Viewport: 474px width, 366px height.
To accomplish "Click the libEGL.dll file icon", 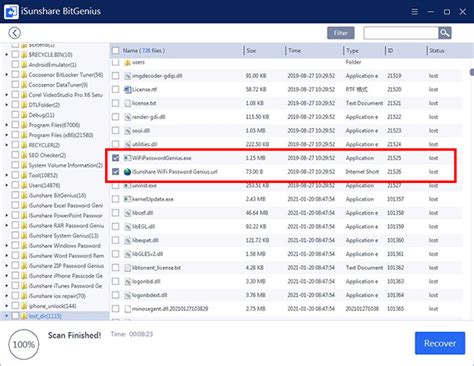I will [x=127, y=227].
